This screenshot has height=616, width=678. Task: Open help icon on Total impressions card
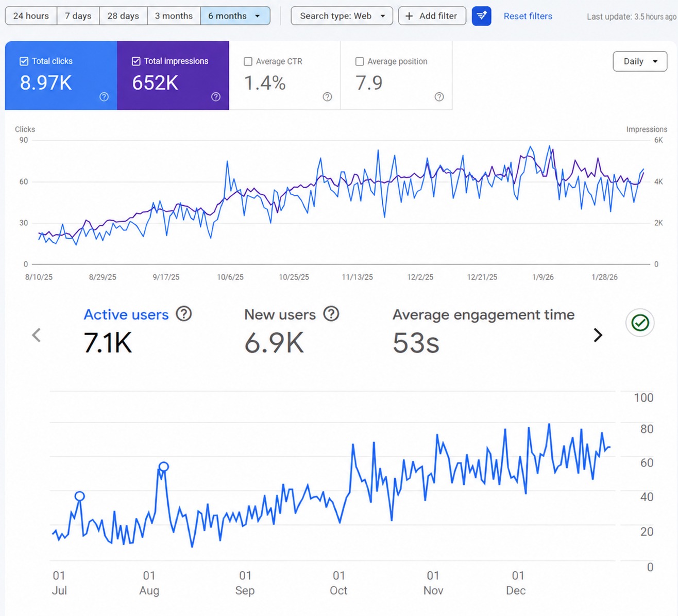216,97
